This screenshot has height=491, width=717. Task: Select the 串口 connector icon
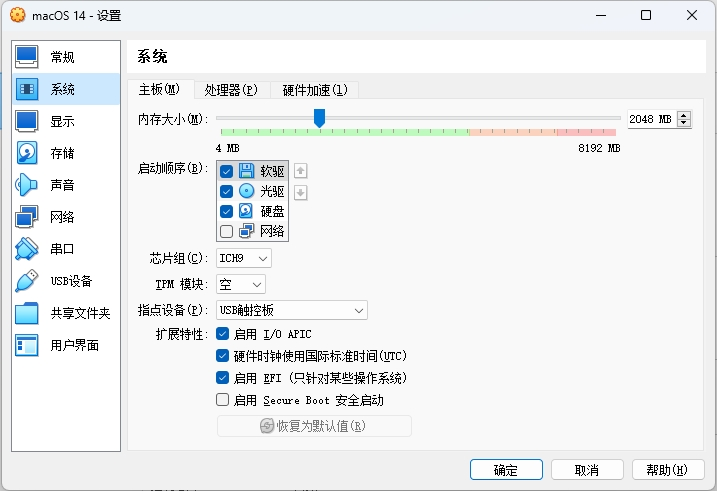[x=27, y=249]
